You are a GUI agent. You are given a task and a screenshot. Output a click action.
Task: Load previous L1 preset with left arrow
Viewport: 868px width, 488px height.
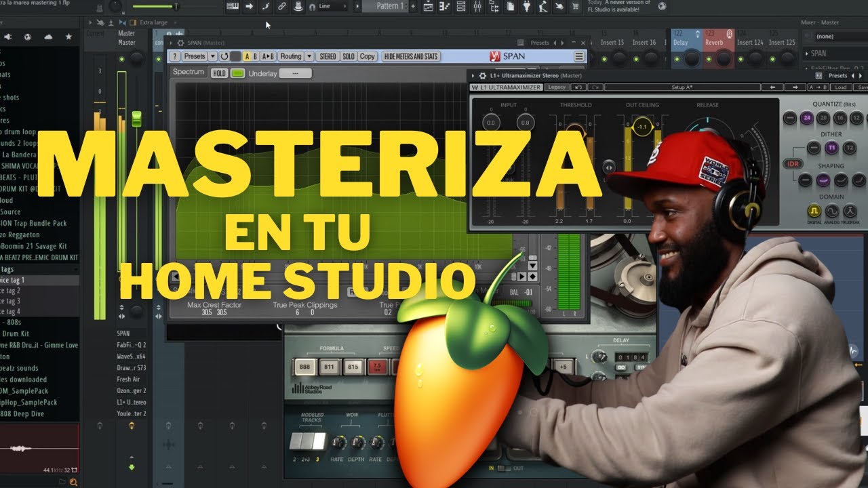pyautogui.click(x=772, y=87)
